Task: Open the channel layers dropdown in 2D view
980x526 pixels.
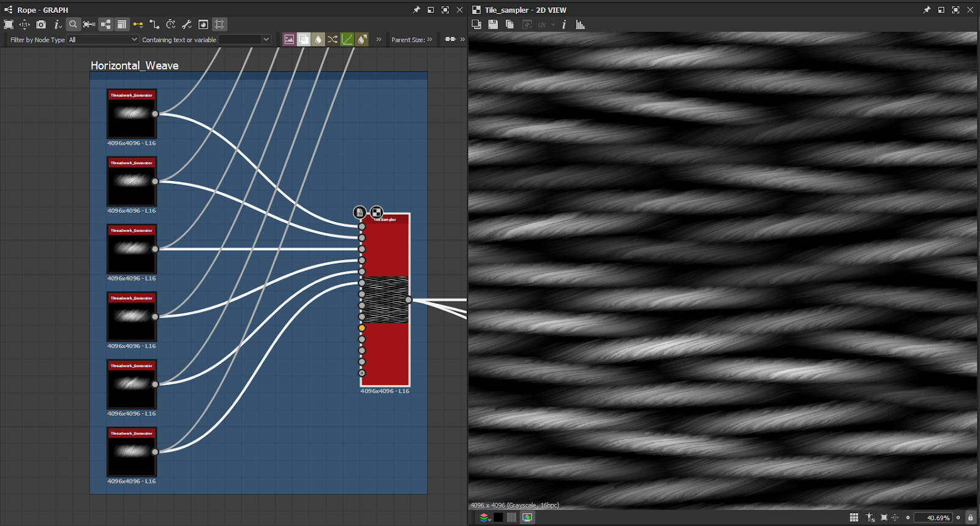Action: pos(484,518)
